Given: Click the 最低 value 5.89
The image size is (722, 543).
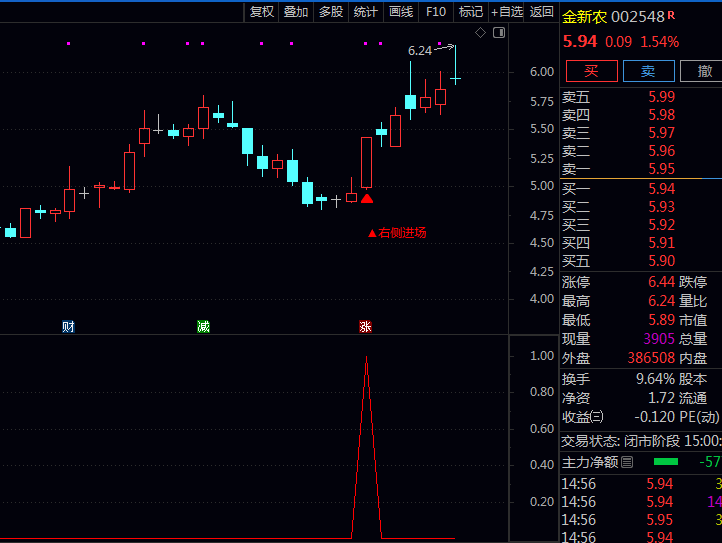Looking at the screenshot, I should tap(661, 320).
